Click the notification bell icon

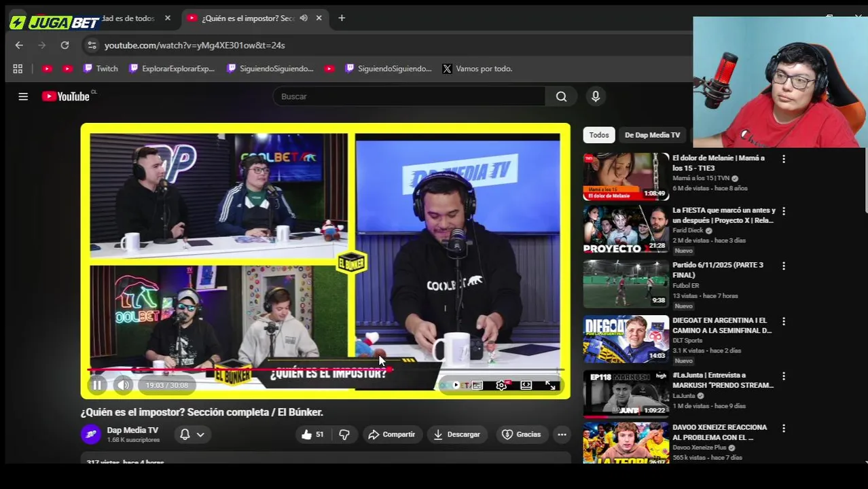point(185,435)
